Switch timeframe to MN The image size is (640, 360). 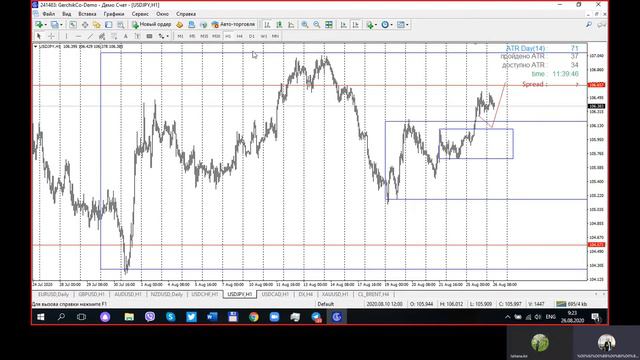(x=276, y=36)
